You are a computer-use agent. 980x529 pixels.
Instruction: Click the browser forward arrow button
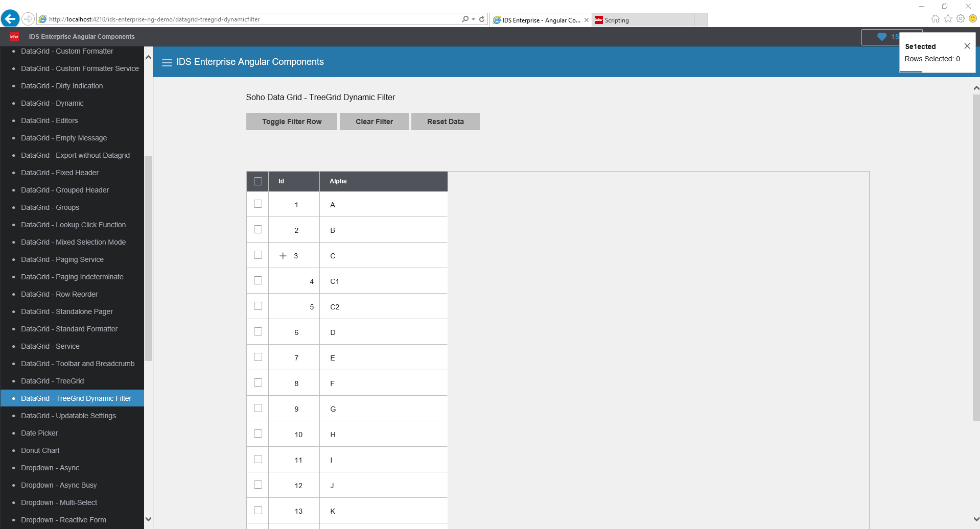(28, 19)
